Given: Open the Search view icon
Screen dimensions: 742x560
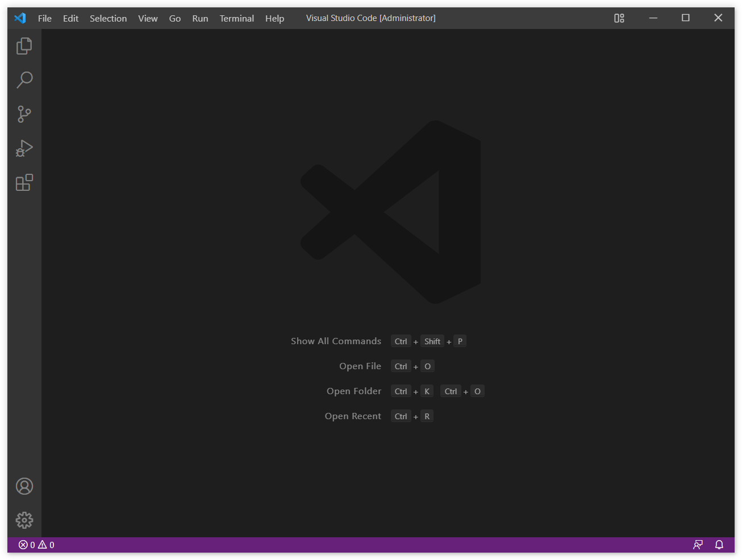Looking at the screenshot, I should tap(24, 80).
